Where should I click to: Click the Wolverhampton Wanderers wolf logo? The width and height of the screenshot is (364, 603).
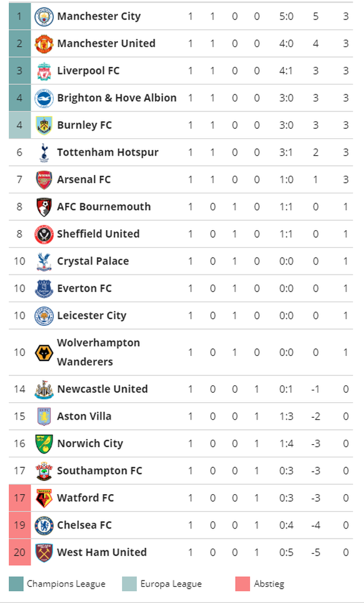pyautogui.click(x=44, y=353)
